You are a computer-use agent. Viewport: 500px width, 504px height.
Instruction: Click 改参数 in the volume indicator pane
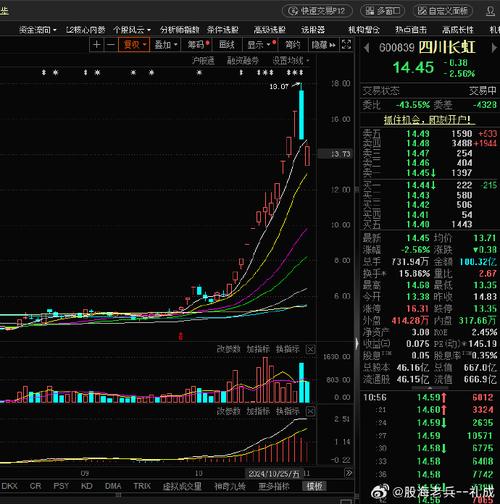(228, 349)
